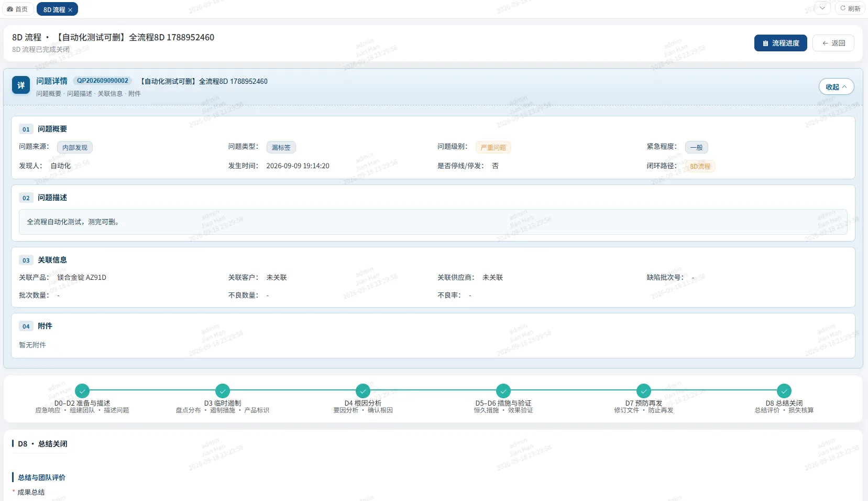Click the 内部发现 source tag
The height and width of the screenshot is (501, 868).
[75, 148]
